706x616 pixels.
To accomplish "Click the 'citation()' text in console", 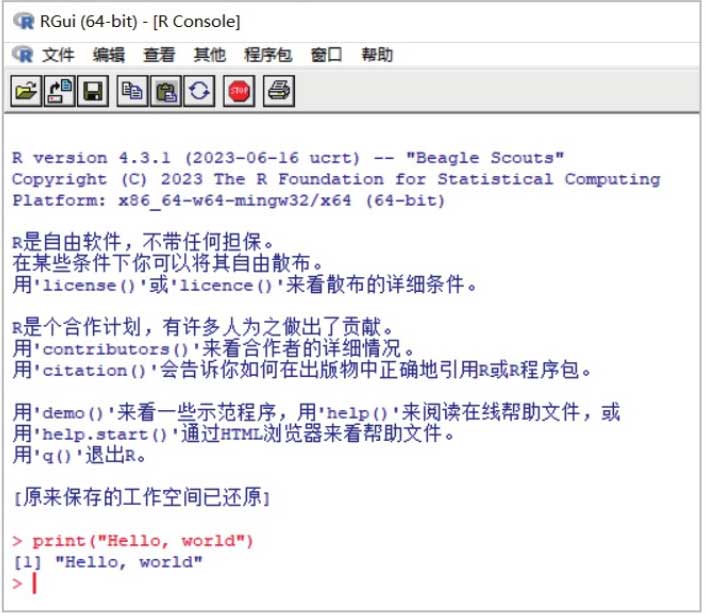I will pyautogui.click(x=94, y=371).
